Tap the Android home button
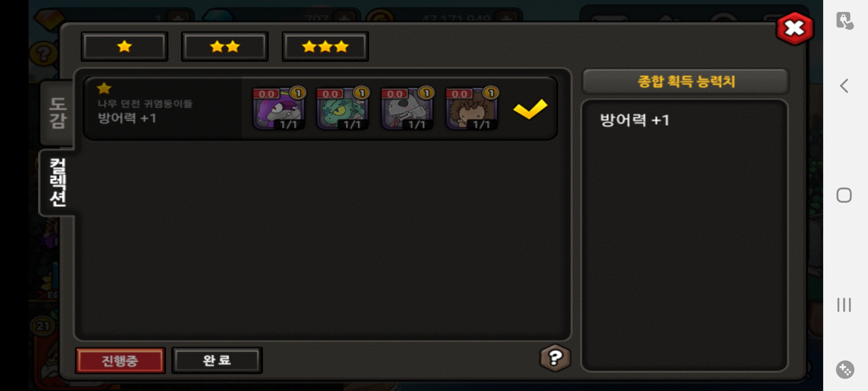 click(x=844, y=195)
